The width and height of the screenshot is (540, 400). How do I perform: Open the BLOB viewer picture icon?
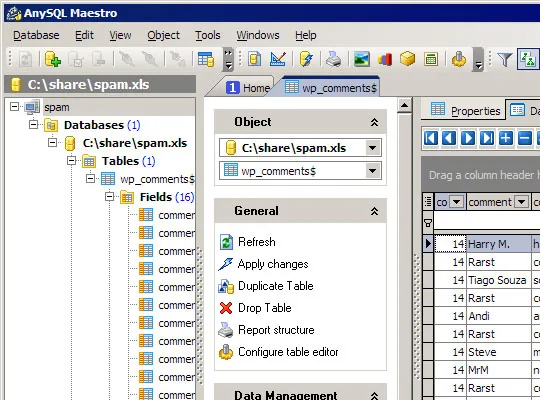click(x=362, y=59)
